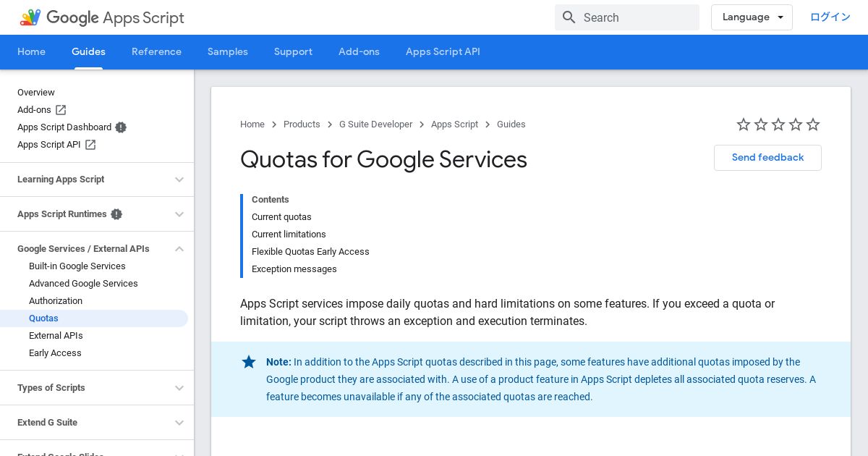Jump to Current quotas section

coord(281,217)
